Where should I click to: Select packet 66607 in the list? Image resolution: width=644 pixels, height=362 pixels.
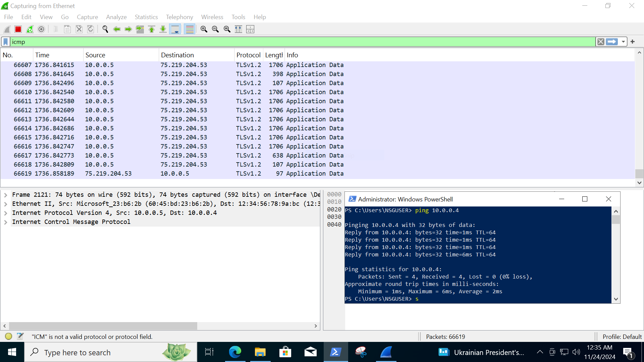coord(317,65)
